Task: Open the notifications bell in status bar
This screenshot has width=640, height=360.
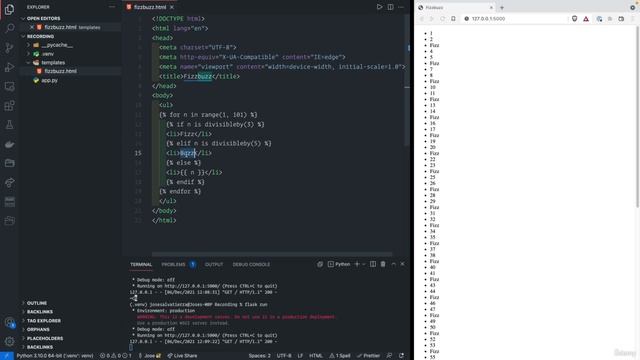Action: pyautogui.click(x=401, y=356)
